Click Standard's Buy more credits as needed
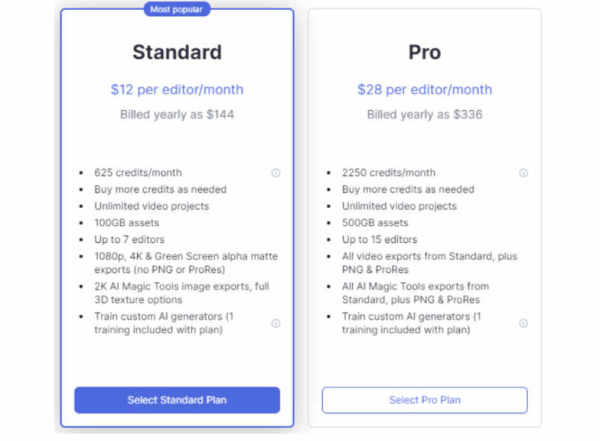 coord(160,189)
